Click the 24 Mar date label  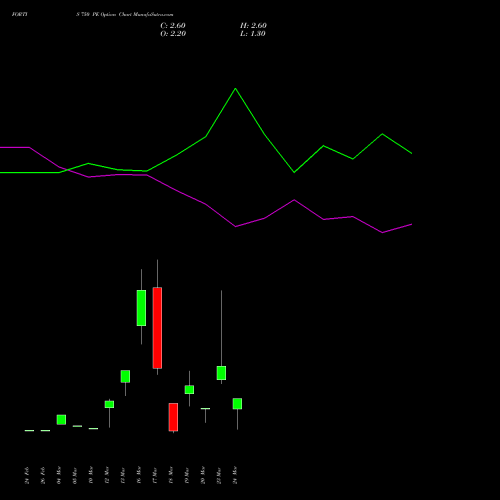235,475
